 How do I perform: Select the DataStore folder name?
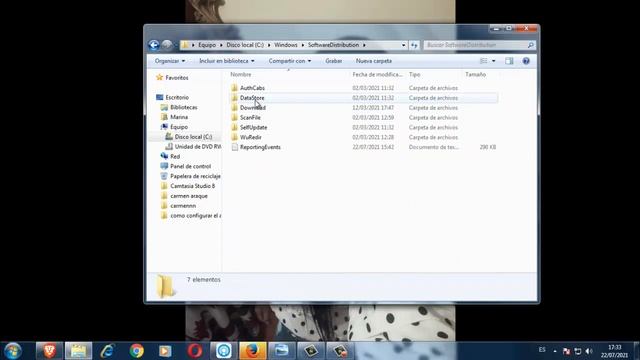click(x=252, y=98)
